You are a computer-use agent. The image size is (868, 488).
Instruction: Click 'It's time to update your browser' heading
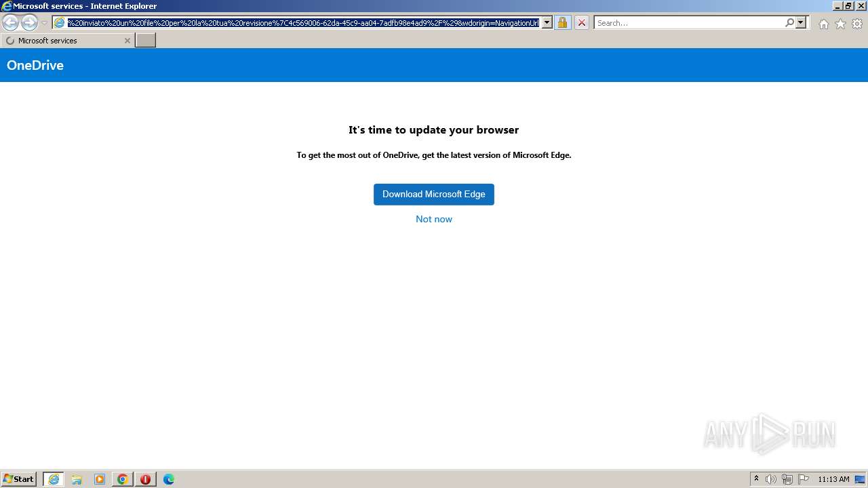tap(434, 130)
